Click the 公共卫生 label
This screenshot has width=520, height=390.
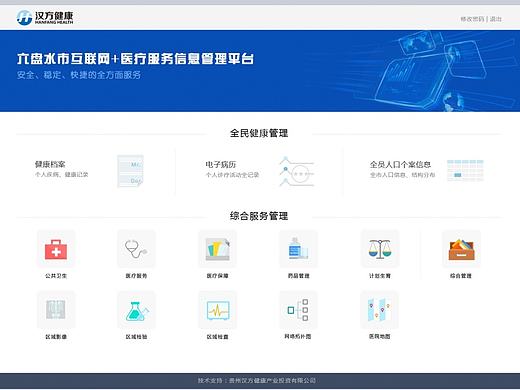coord(56,276)
